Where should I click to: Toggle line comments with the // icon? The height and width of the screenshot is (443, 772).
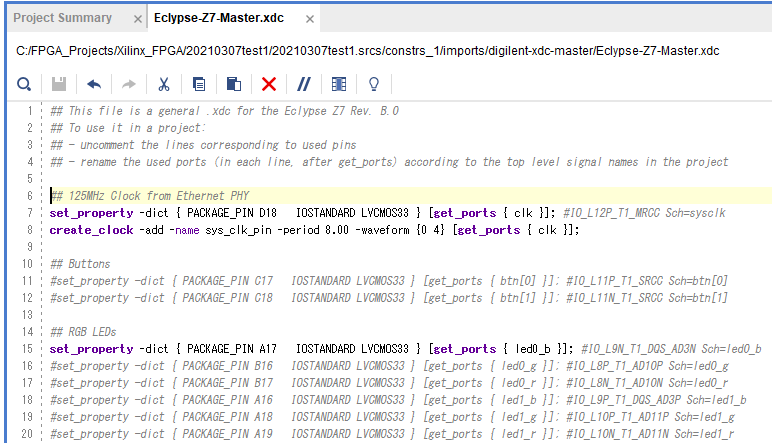pos(304,84)
